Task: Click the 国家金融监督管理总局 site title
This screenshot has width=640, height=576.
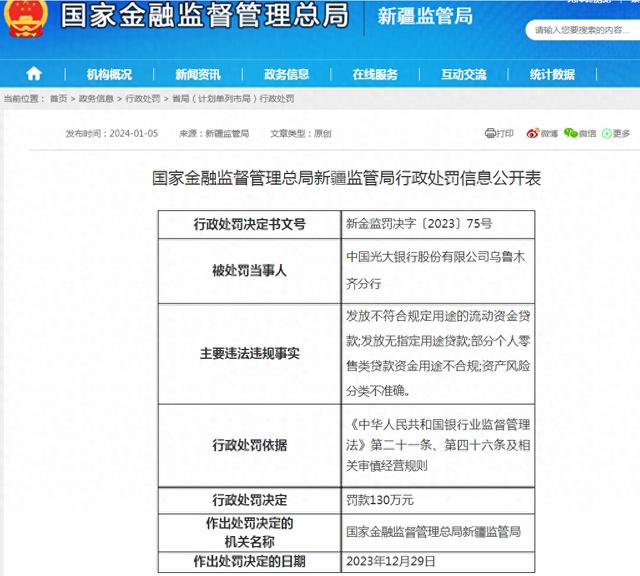Action: [x=204, y=15]
